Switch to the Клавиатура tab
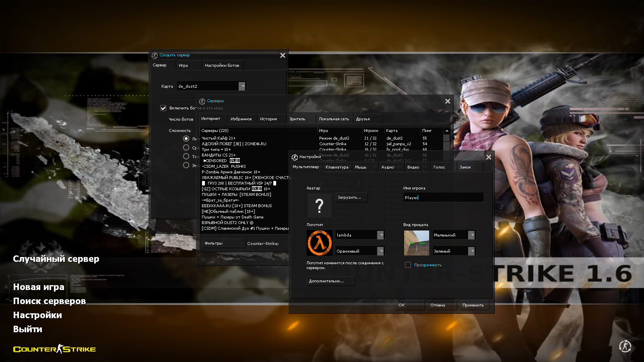This screenshot has width=644, height=362. pyautogui.click(x=337, y=167)
